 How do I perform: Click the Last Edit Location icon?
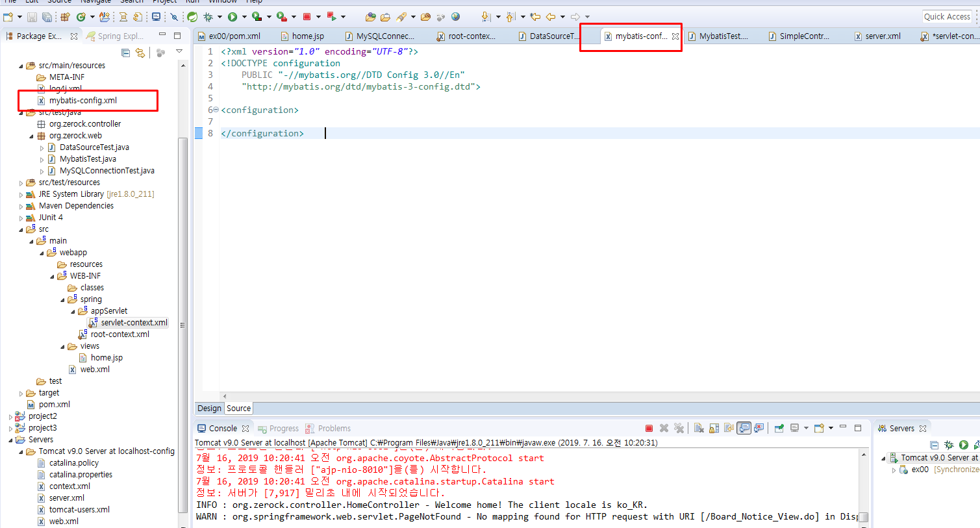535,17
